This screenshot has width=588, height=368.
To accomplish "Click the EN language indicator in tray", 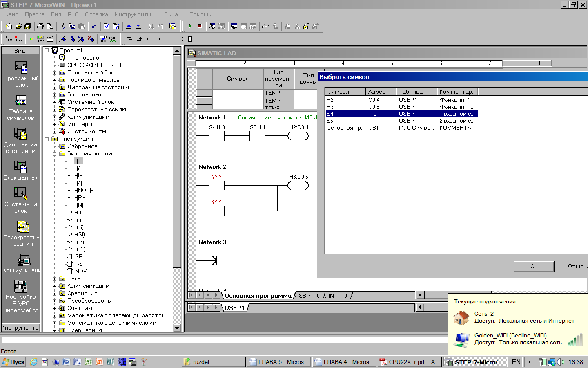I will (516, 362).
